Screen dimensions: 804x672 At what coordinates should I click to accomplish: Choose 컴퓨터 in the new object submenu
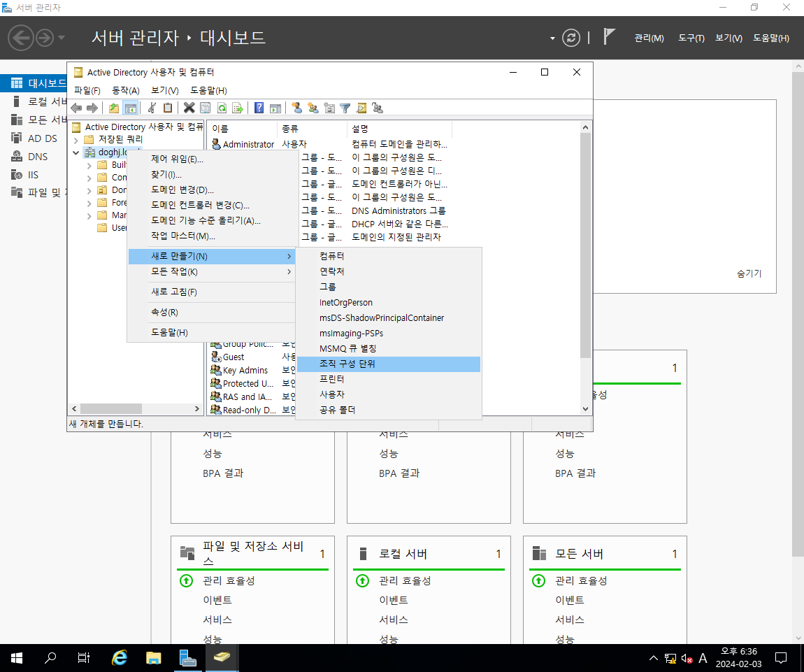click(389, 256)
